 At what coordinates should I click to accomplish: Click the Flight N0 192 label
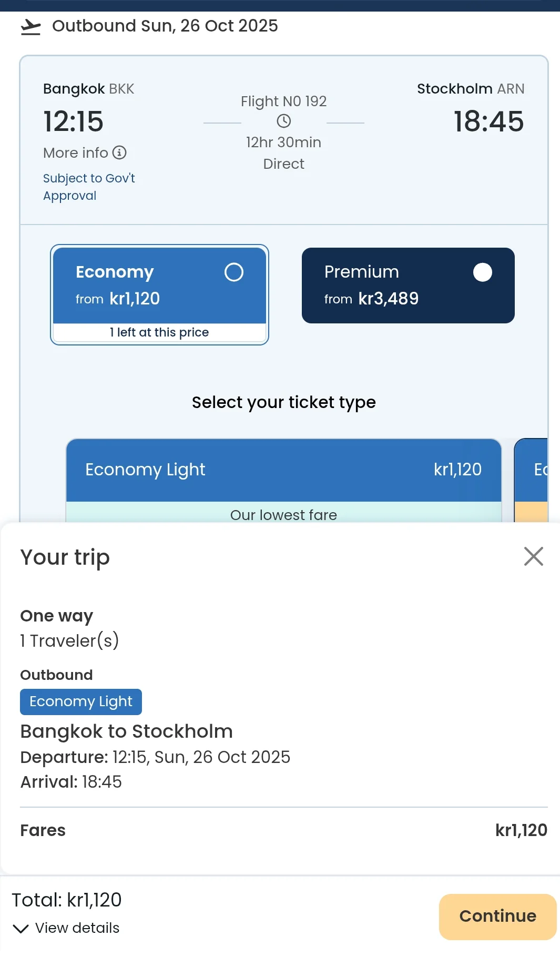point(284,101)
